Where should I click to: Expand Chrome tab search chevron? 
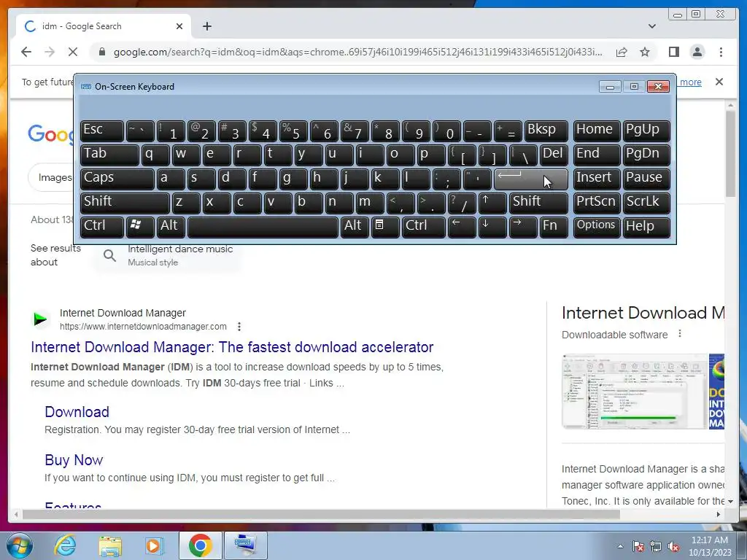tap(651, 26)
